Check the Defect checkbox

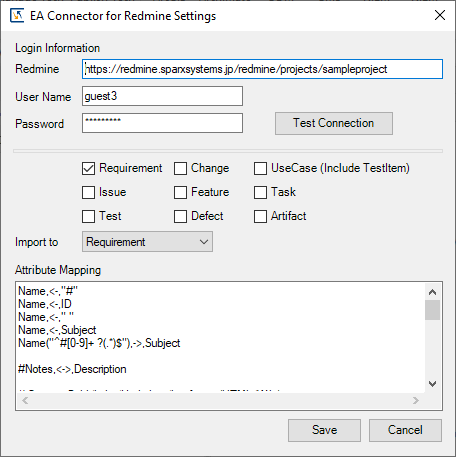click(180, 216)
